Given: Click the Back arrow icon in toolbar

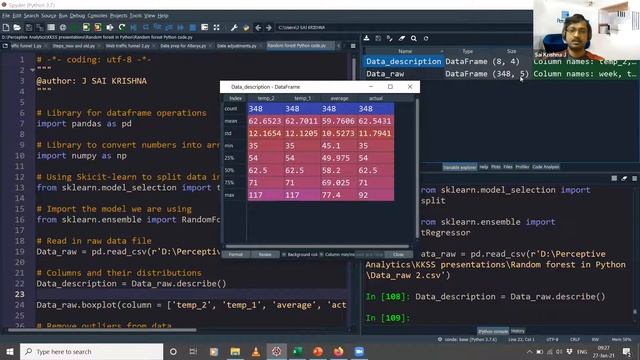Looking at the screenshot, I should (x=258, y=27).
